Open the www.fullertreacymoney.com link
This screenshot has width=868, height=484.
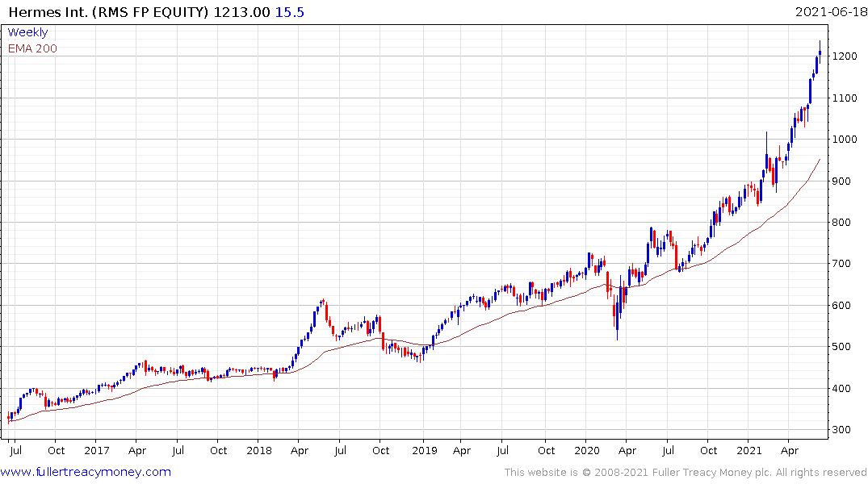point(86,472)
